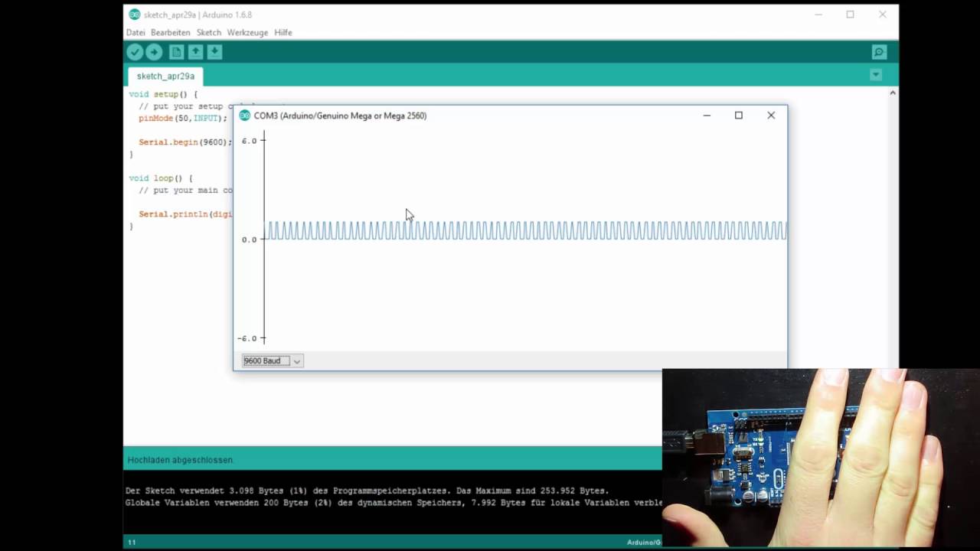The image size is (980, 551).
Task: Click the 6.0 axis label in plotter
Action: click(x=250, y=141)
